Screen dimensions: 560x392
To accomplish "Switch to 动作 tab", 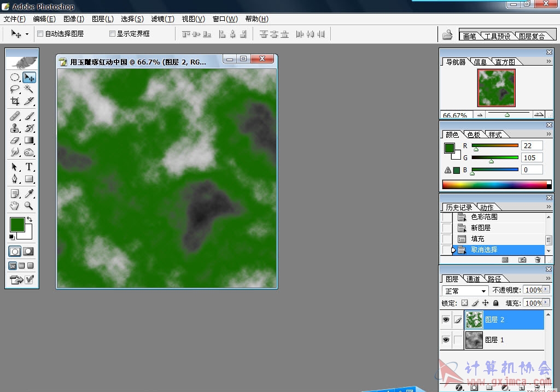I will click(x=487, y=207).
